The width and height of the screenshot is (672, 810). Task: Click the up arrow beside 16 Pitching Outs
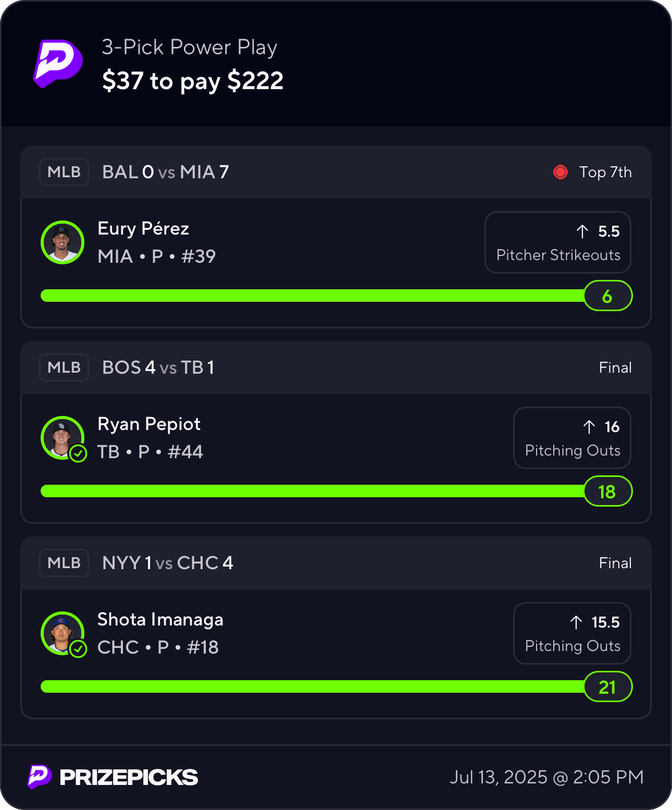[x=589, y=427]
